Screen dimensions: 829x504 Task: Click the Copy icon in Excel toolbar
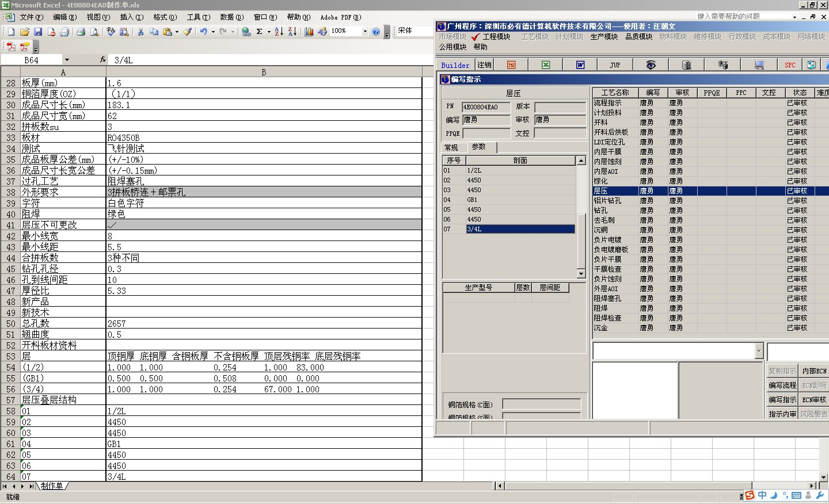click(x=154, y=32)
